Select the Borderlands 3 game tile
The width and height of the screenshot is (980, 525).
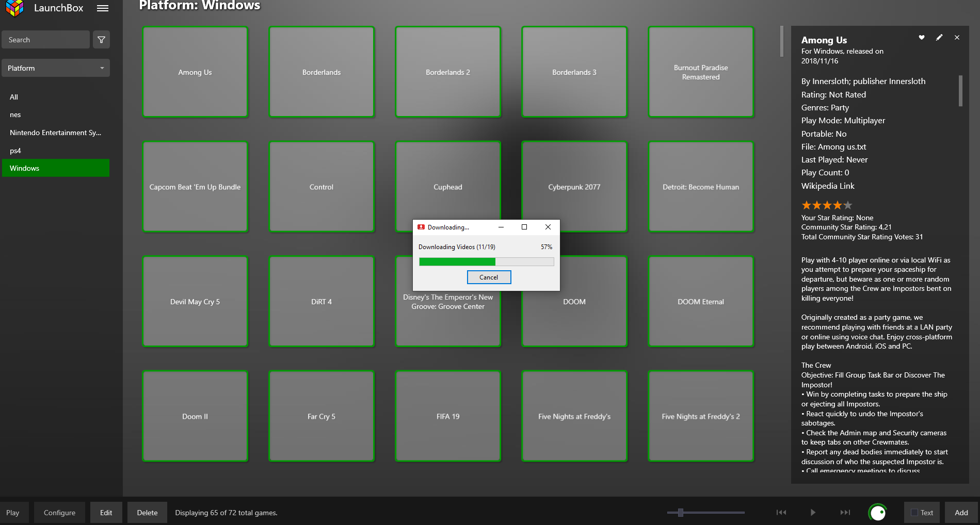click(574, 72)
